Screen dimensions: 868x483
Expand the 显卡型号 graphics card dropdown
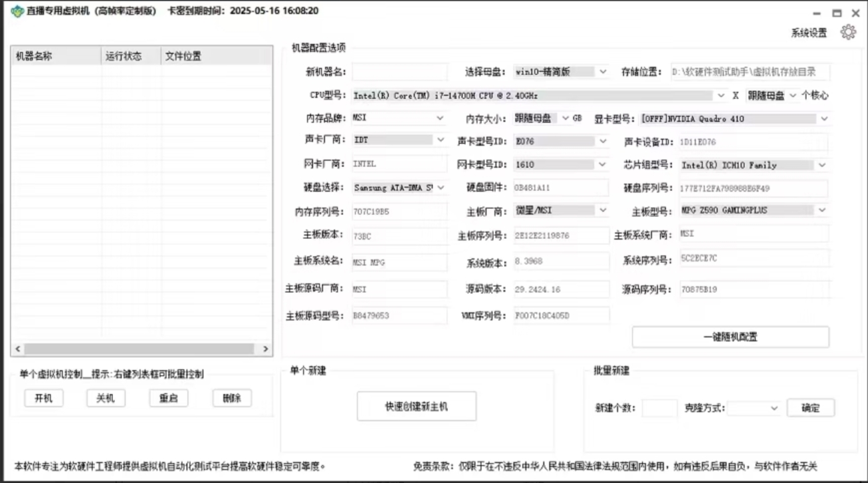coord(823,119)
